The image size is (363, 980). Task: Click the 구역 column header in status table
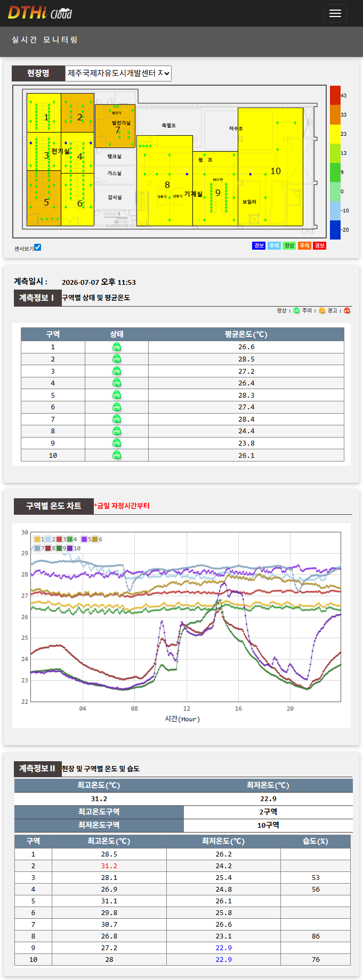[53, 334]
